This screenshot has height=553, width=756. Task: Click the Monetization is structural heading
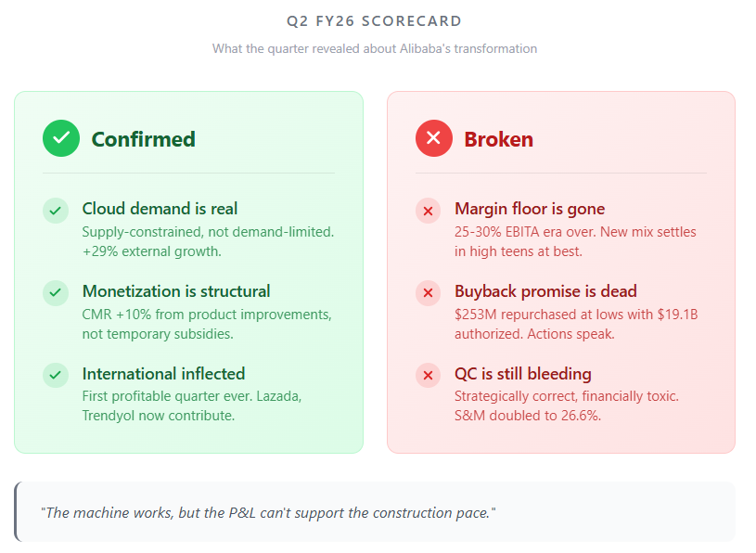click(x=176, y=291)
